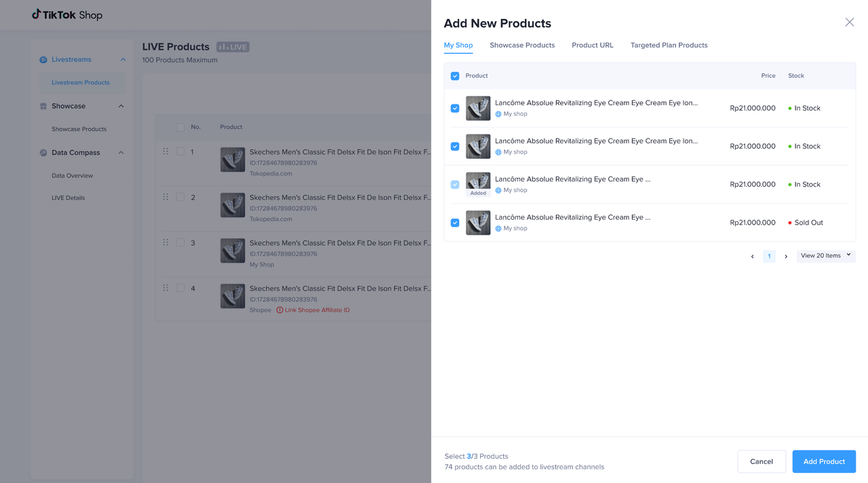Toggle the select-all Product header checkbox
This screenshot has height=483, width=868.
click(x=455, y=76)
